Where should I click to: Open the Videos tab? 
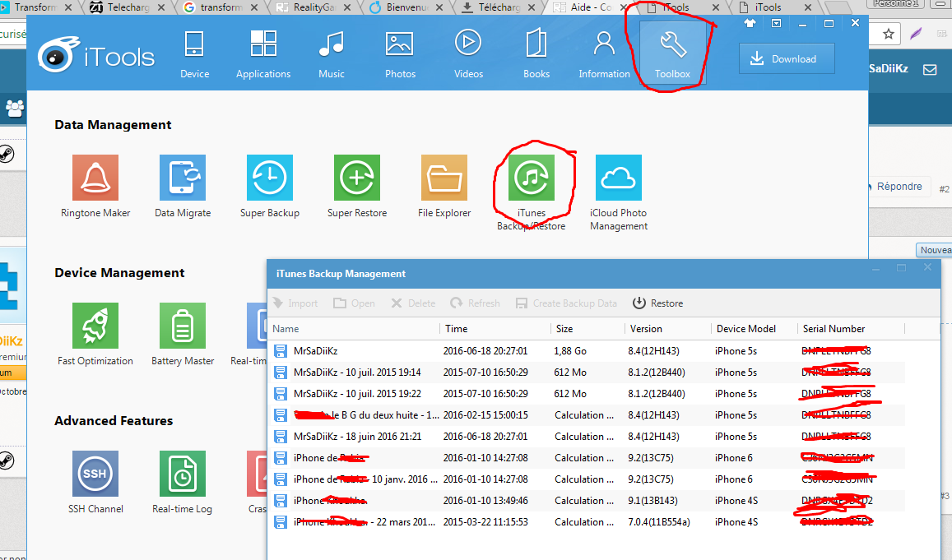click(x=468, y=54)
